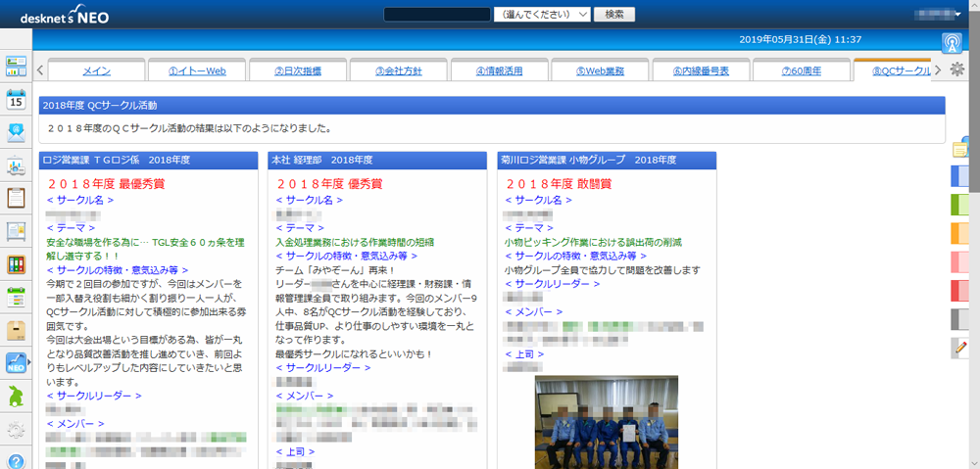This screenshot has height=469, width=980.
Task: Open the clipboard icon in left sidebar
Action: click(x=16, y=198)
